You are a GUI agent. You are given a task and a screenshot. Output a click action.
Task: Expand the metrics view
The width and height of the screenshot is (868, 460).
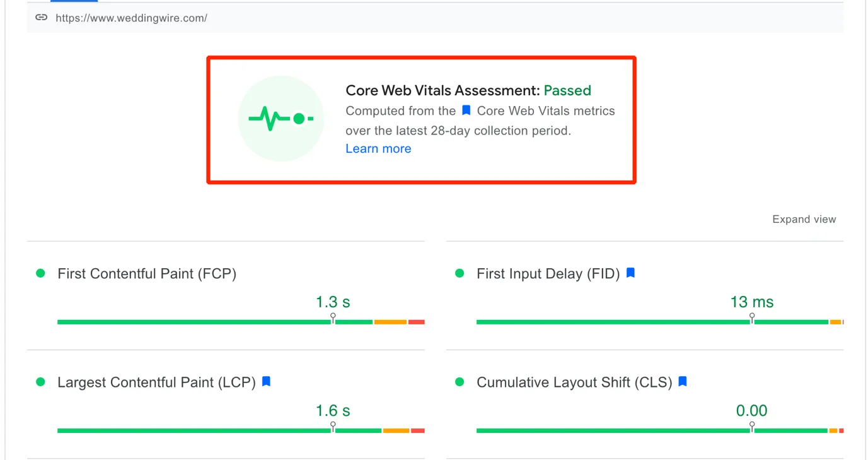pyautogui.click(x=804, y=220)
